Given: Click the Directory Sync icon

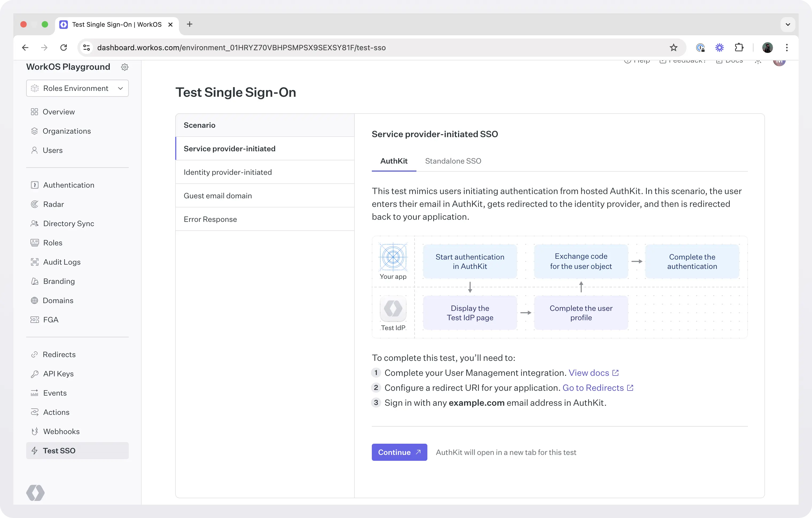Looking at the screenshot, I should (x=34, y=223).
